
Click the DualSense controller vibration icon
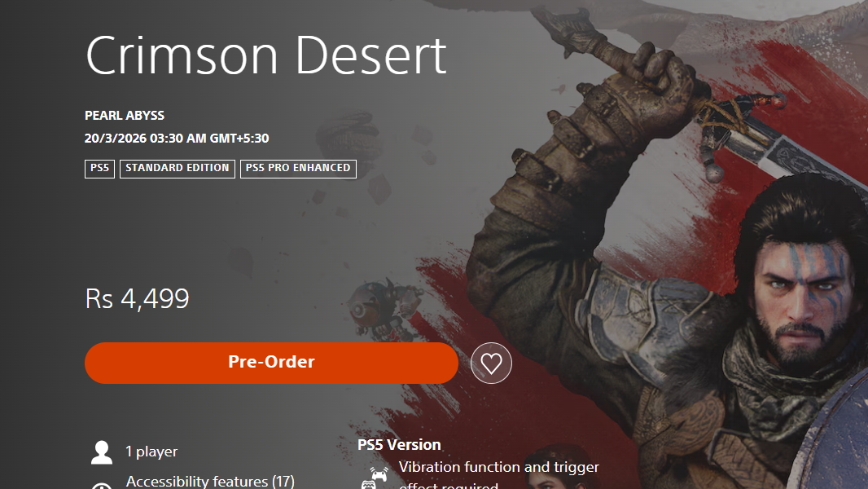tap(376, 477)
